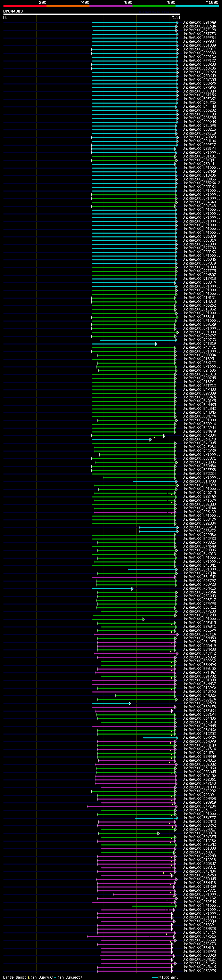Select hit UniRef100_Q93934

pyautogui.click(x=199, y=355)
